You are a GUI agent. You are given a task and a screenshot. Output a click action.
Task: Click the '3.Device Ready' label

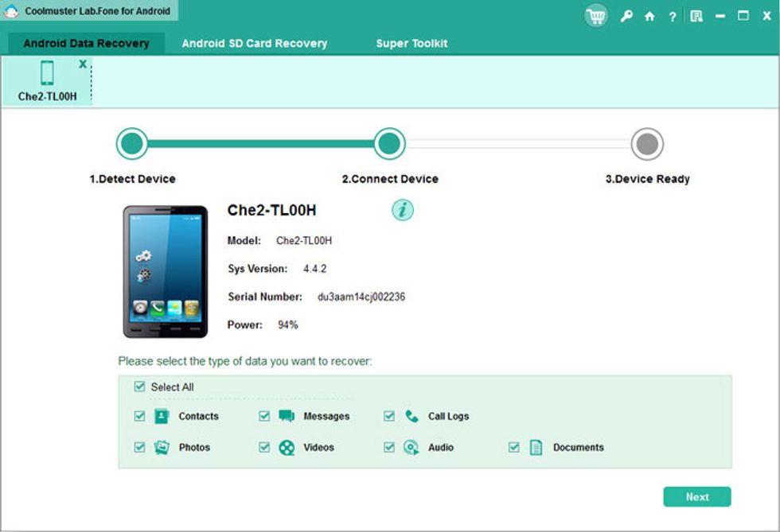[x=647, y=179]
